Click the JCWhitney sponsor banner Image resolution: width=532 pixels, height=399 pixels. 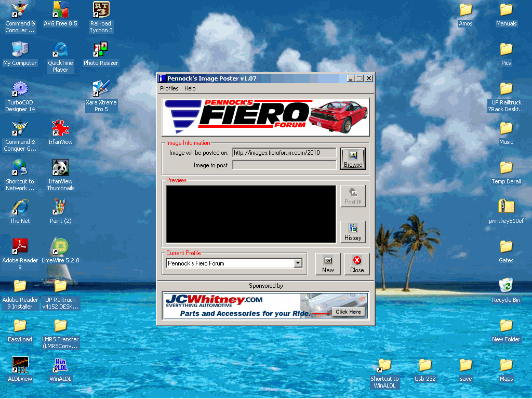click(x=265, y=305)
